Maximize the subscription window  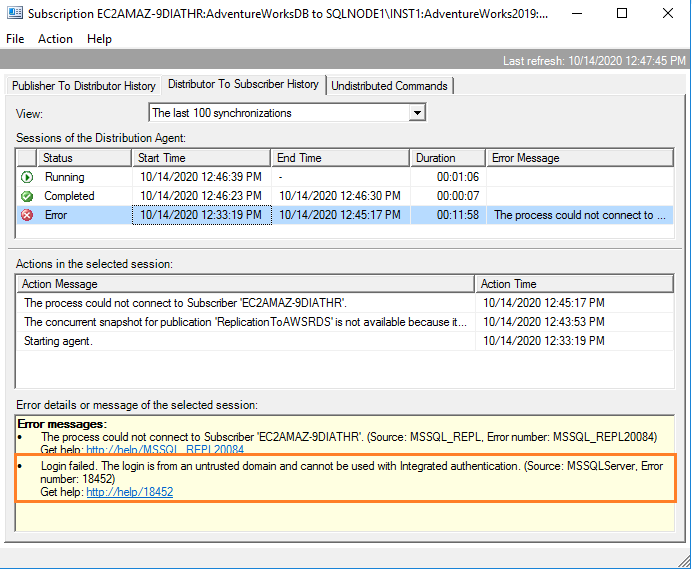(x=621, y=13)
